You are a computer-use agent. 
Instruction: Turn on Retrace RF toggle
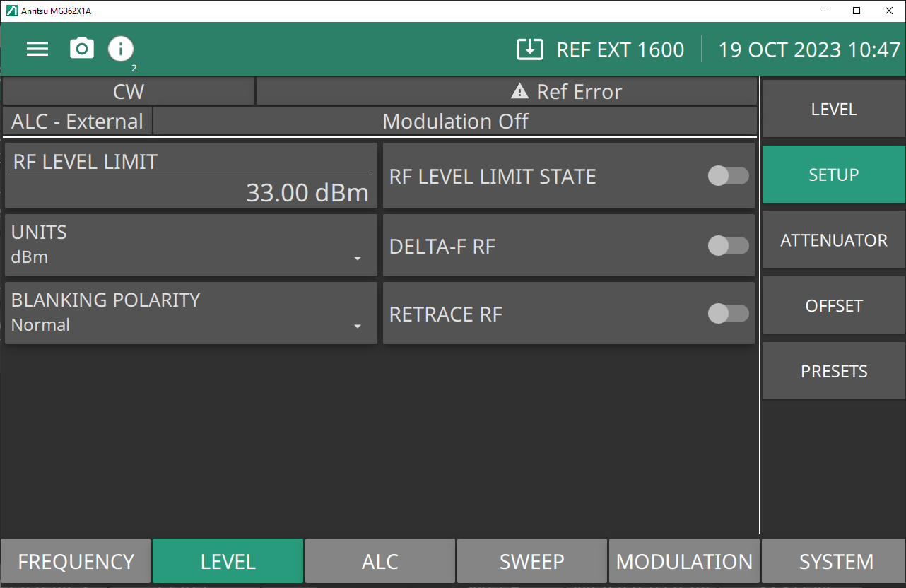[728, 314]
